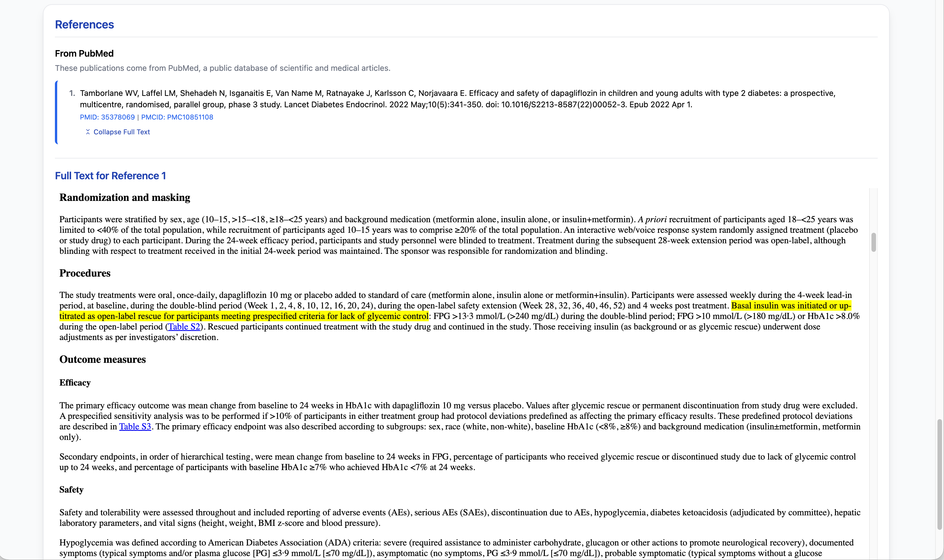Click the Efficacy subheading
The image size is (944, 560).
click(75, 383)
